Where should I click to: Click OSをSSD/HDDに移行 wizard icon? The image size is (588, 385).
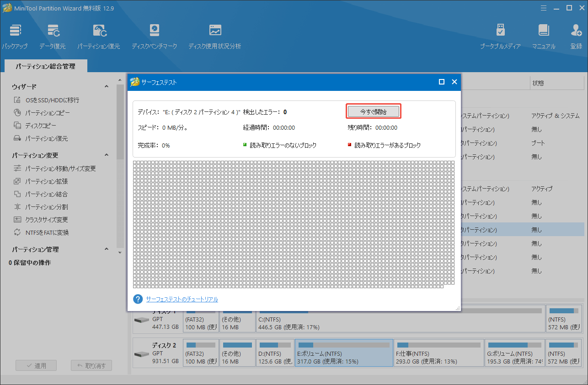17,100
